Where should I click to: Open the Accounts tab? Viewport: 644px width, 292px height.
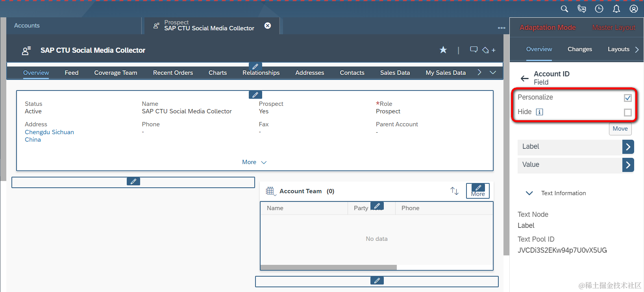pos(27,26)
